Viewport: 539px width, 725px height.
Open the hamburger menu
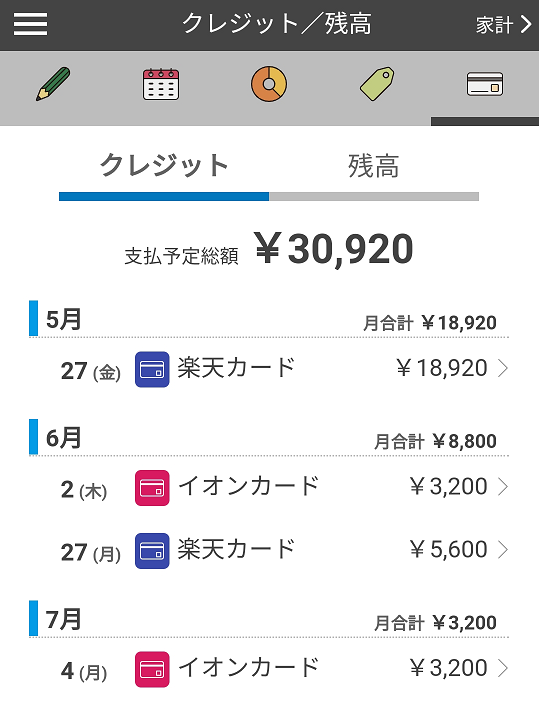pyautogui.click(x=31, y=24)
